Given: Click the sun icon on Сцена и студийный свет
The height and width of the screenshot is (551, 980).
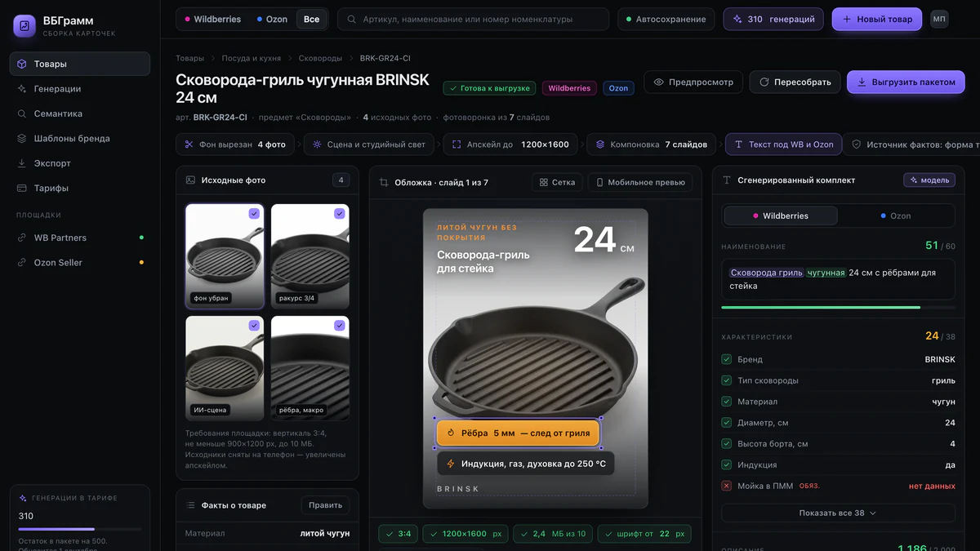Looking at the screenshot, I should point(317,144).
